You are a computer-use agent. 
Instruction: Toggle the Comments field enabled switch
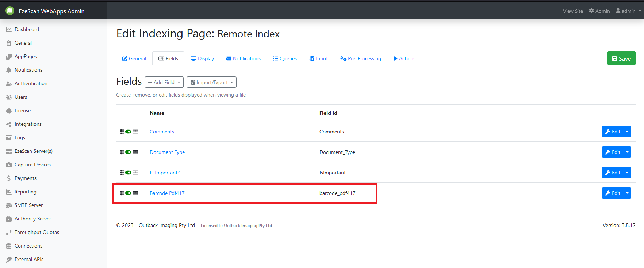[128, 132]
